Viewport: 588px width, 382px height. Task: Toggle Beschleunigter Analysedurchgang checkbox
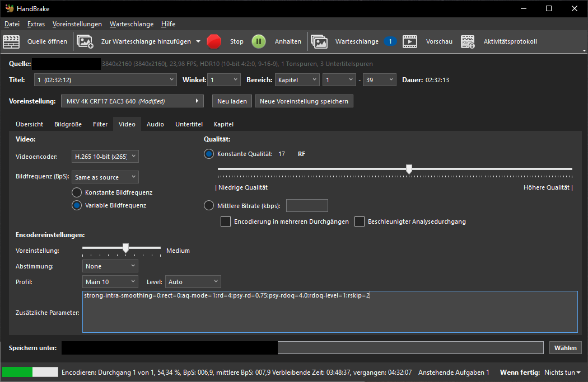360,221
